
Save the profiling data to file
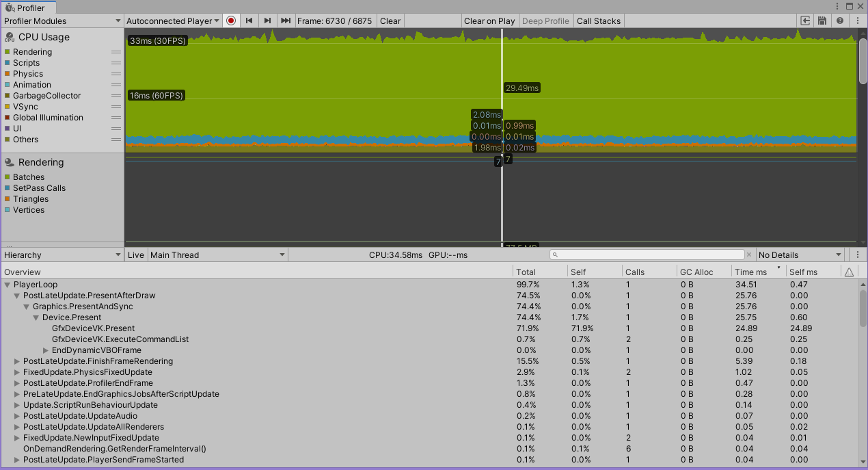(x=822, y=21)
